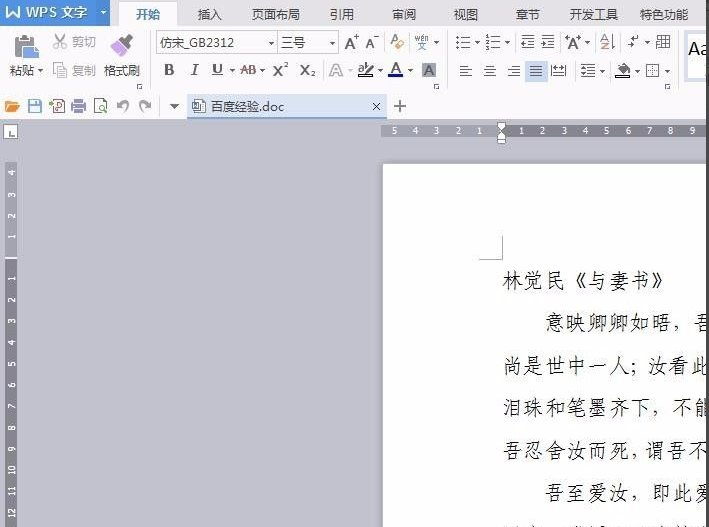Open the 特色功能 tab
This screenshot has width=709, height=527.
664,15
